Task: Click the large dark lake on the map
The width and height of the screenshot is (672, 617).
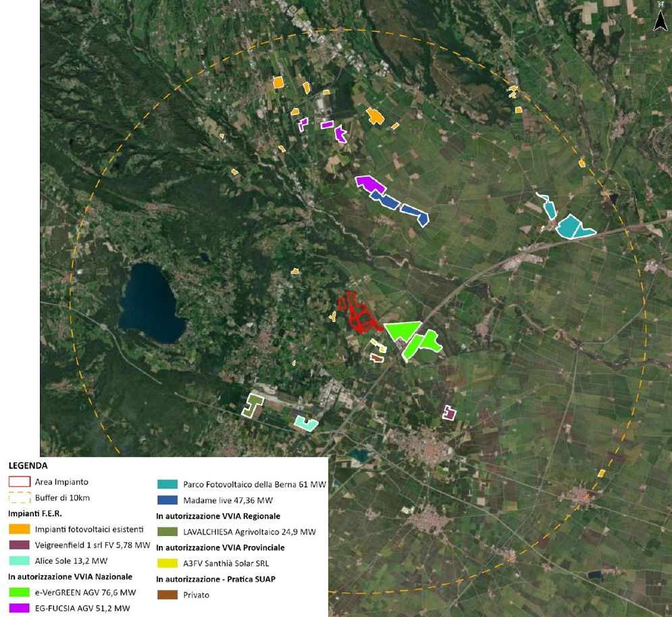Action: pos(150,303)
